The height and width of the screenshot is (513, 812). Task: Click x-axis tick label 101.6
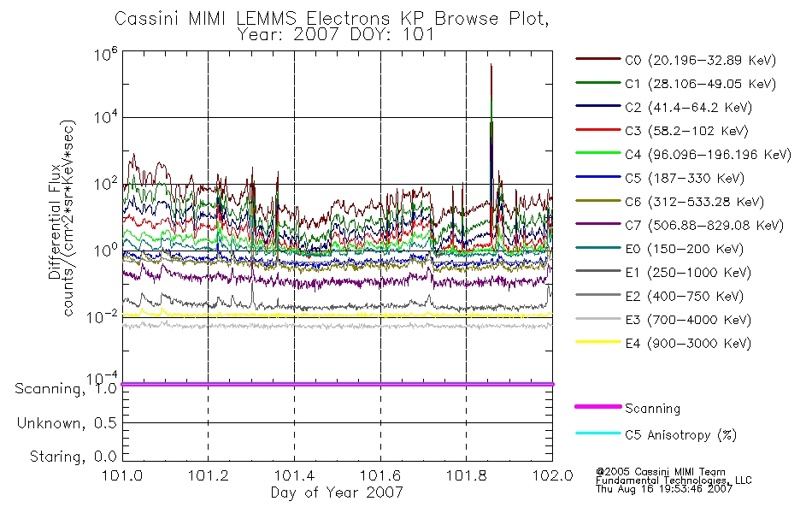(380, 475)
